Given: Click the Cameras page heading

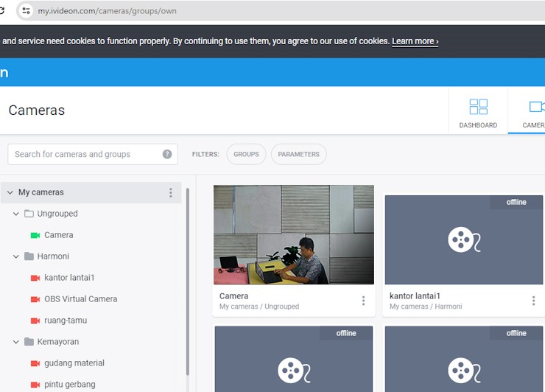Looking at the screenshot, I should (37, 111).
